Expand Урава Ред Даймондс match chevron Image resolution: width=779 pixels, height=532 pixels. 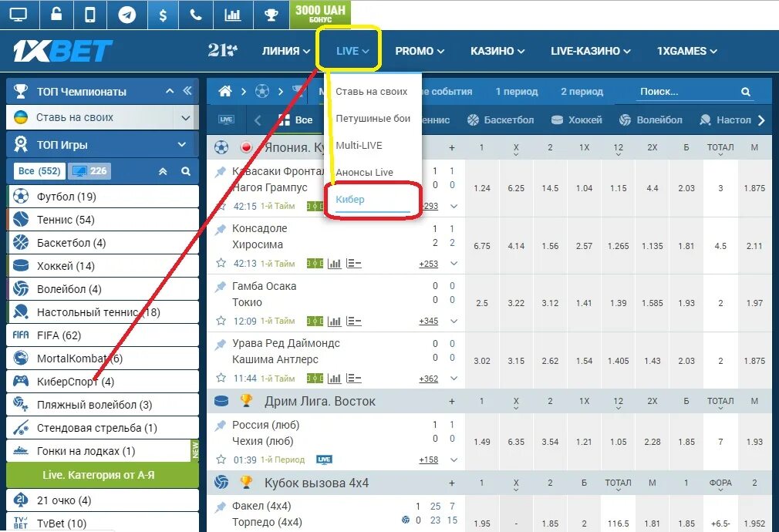pyautogui.click(x=454, y=379)
